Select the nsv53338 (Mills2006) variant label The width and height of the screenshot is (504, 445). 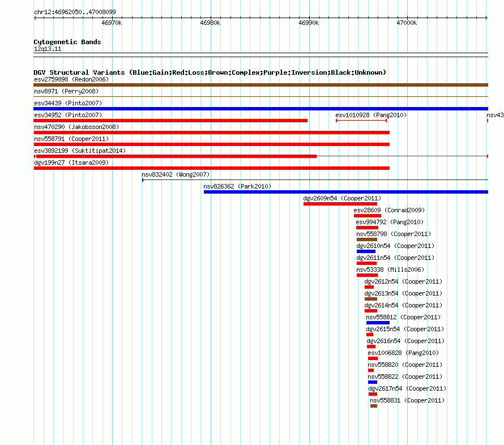pyautogui.click(x=390, y=269)
